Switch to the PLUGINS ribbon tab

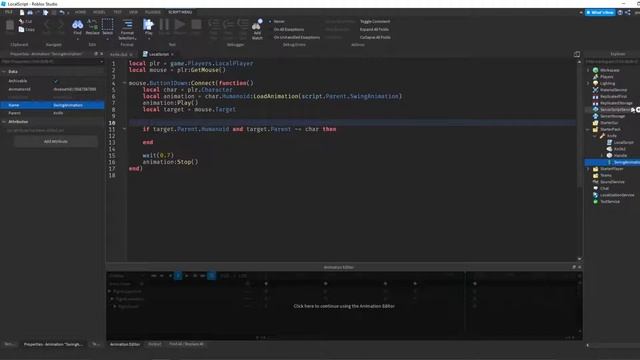pos(153,12)
